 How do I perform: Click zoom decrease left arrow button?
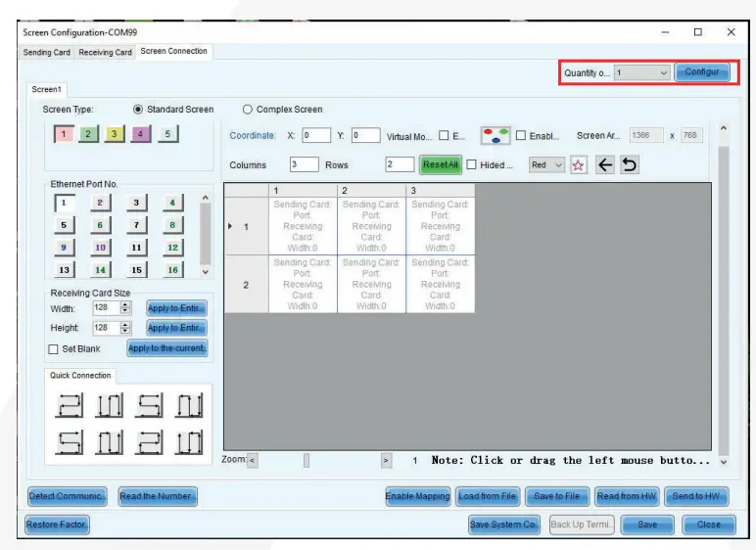(252, 460)
